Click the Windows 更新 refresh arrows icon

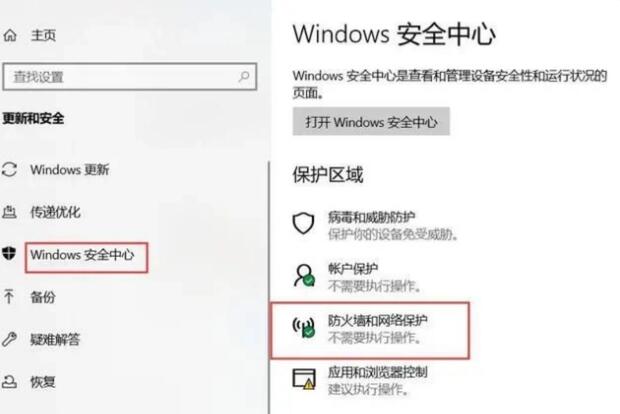[x=9, y=170]
